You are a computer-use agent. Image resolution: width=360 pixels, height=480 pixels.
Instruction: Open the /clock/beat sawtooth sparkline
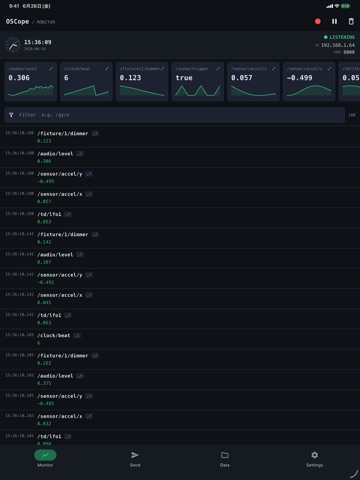86,91
